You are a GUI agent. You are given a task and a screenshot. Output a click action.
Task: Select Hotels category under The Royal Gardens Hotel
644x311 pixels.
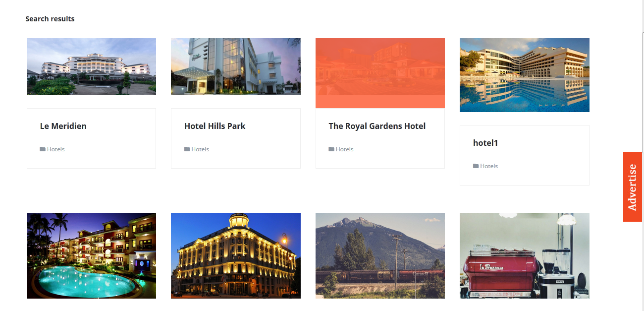point(345,149)
